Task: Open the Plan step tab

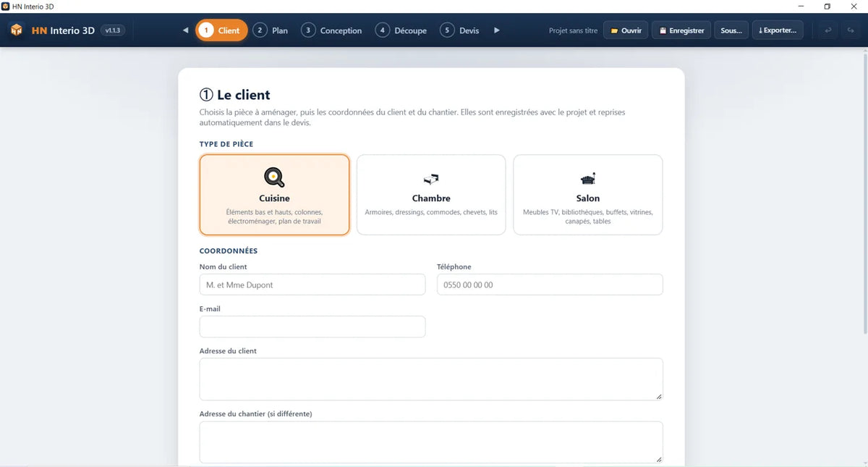Action: pos(271,30)
